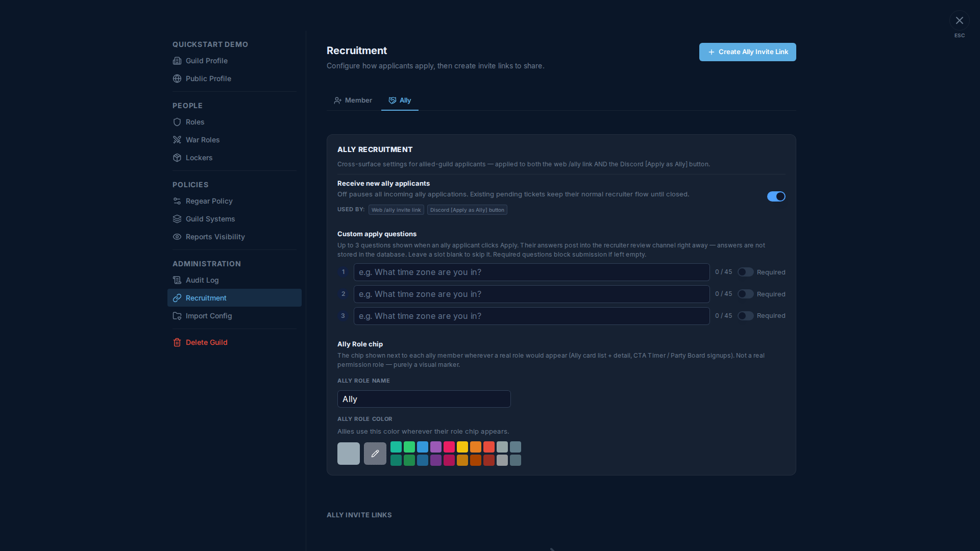Open Regear Policy page
The width and height of the screenshot is (980, 551).
coord(234,201)
